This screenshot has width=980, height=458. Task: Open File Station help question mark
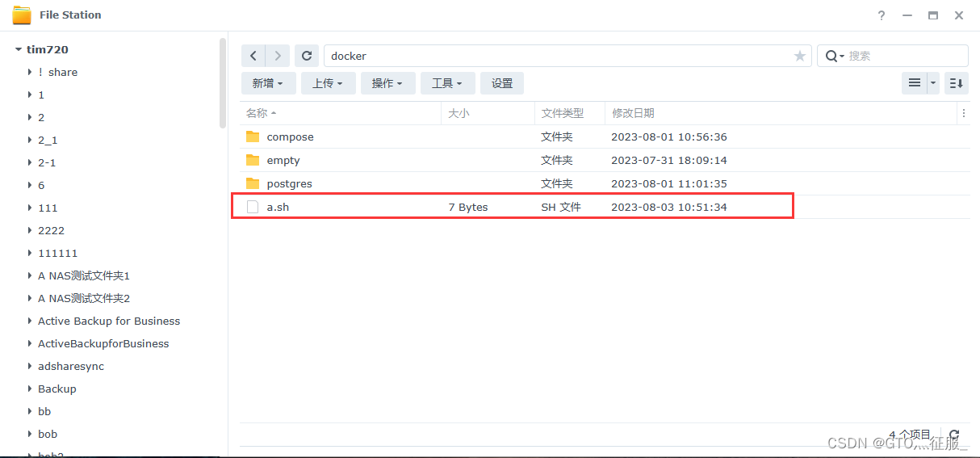click(882, 15)
